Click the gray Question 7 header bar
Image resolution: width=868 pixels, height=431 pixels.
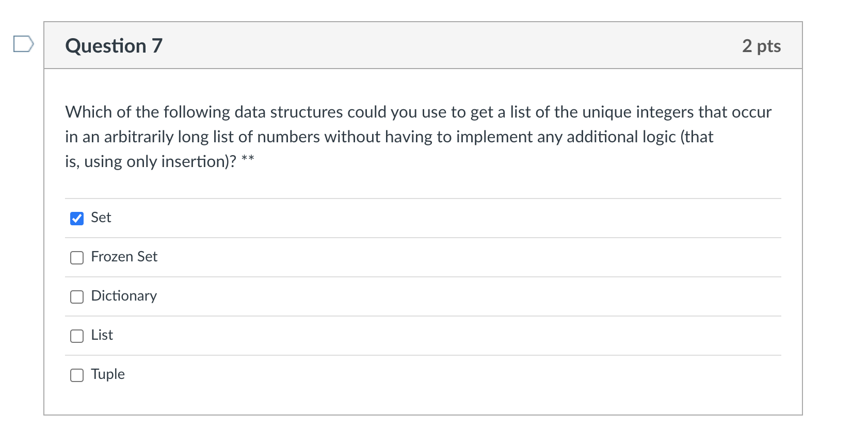pos(423,45)
